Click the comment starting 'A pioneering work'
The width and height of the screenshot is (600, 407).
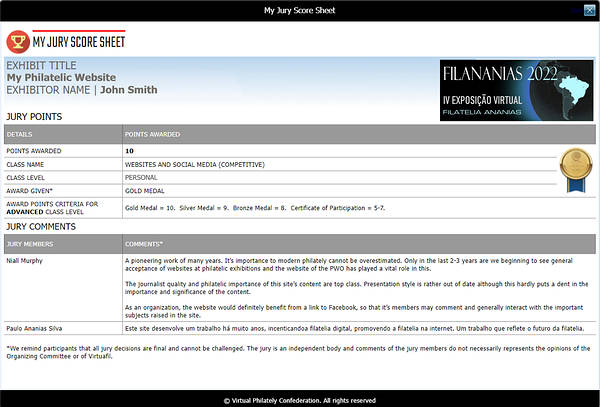pyautogui.click(x=349, y=265)
